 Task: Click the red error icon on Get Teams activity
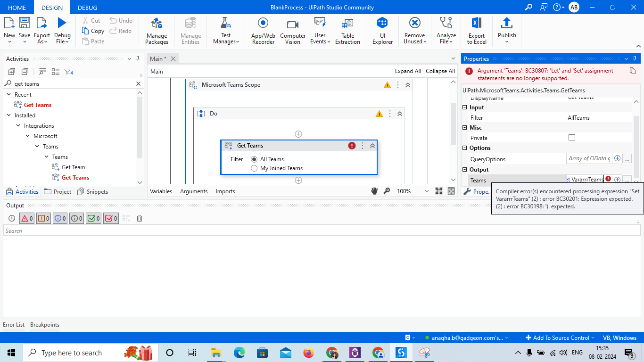[352, 146]
